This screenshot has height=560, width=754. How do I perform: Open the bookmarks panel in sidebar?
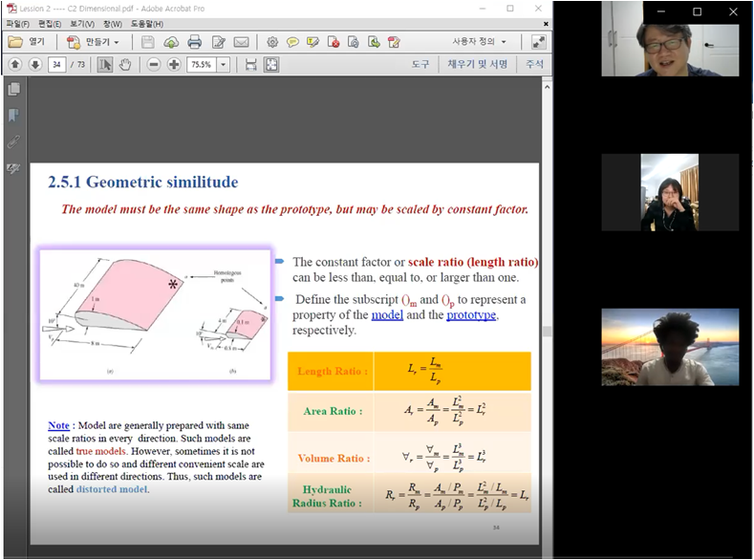[x=13, y=116]
